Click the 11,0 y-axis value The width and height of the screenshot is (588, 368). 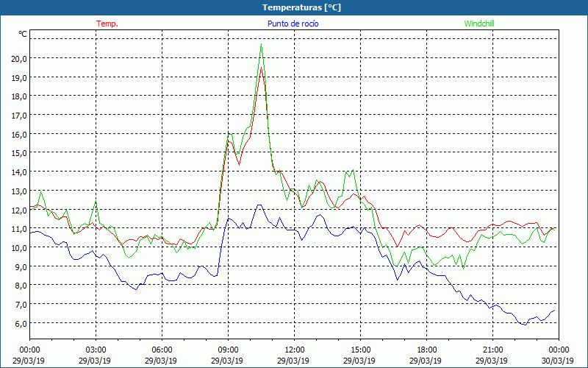(x=19, y=229)
